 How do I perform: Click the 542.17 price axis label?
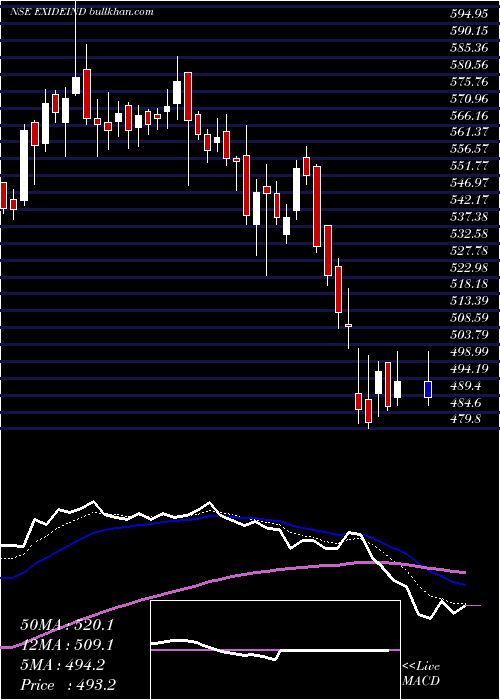tap(469, 200)
